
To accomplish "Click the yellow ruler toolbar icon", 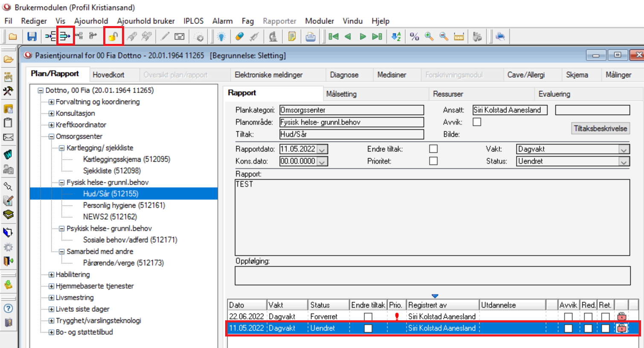I will 459,37.
